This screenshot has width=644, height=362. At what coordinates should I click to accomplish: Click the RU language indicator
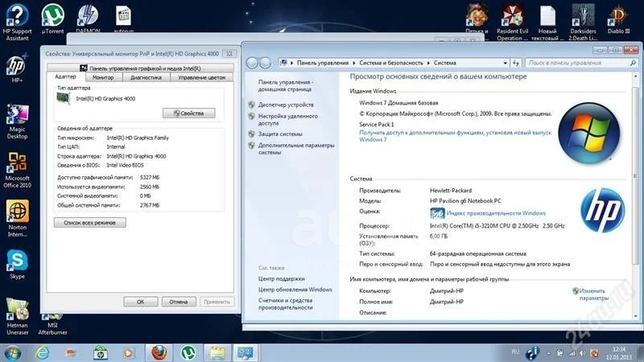(x=515, y=352)
